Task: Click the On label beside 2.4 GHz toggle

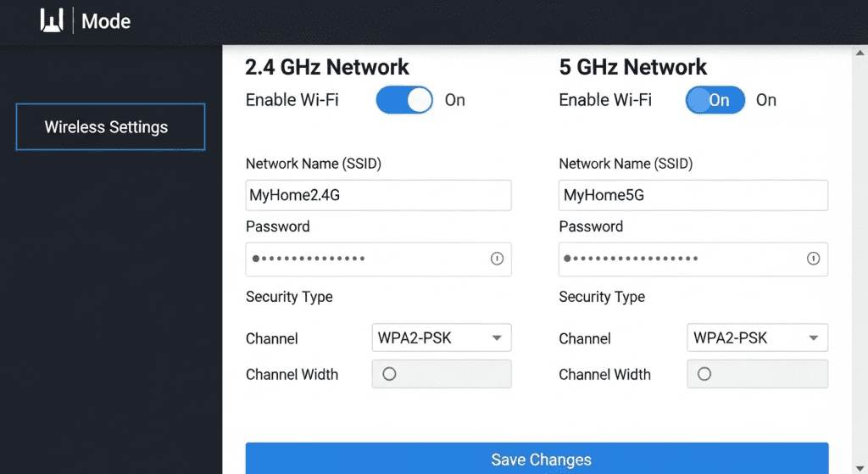Action: pos(455,100)
